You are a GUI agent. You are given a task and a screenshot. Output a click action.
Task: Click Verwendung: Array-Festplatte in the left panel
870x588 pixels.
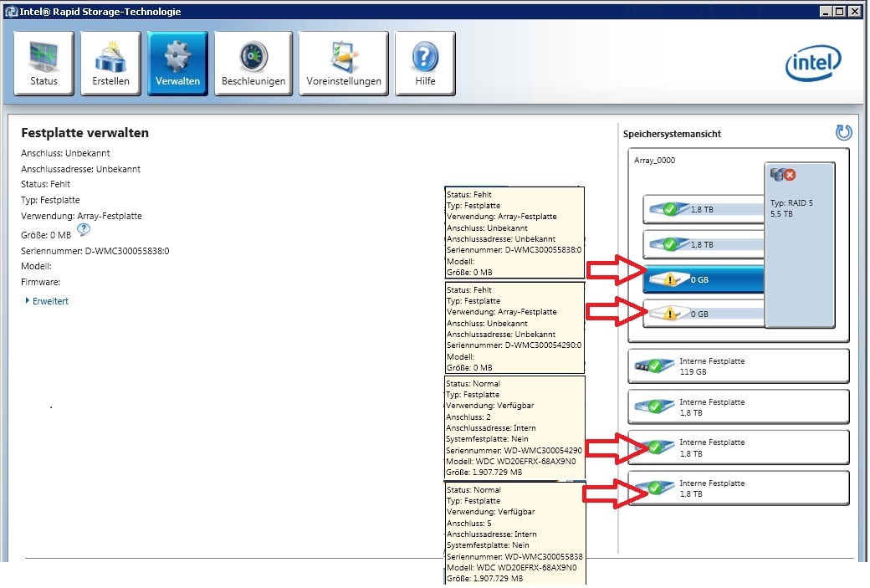tap(81, 217)
